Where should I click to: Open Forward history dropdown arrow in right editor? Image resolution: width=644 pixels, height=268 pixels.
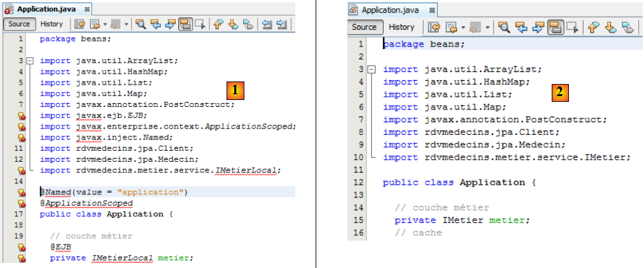pos(487,27)
